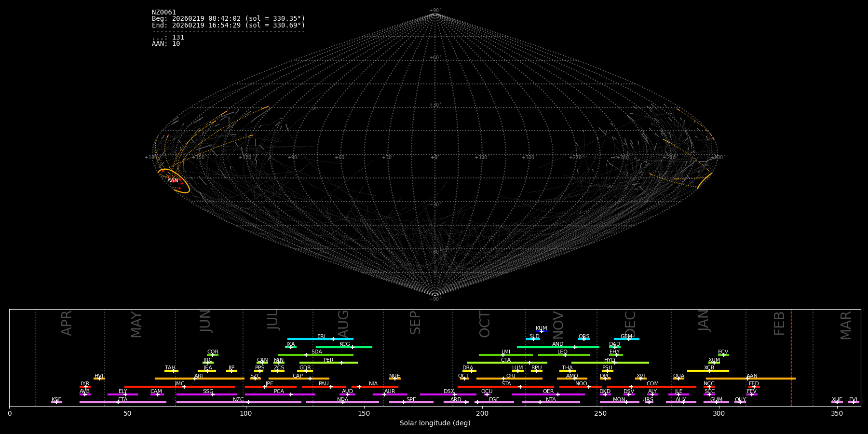Click the 200 tick on longitude axis
The height and width of the screenshot is (434, 868).
(x=482, y=414)
